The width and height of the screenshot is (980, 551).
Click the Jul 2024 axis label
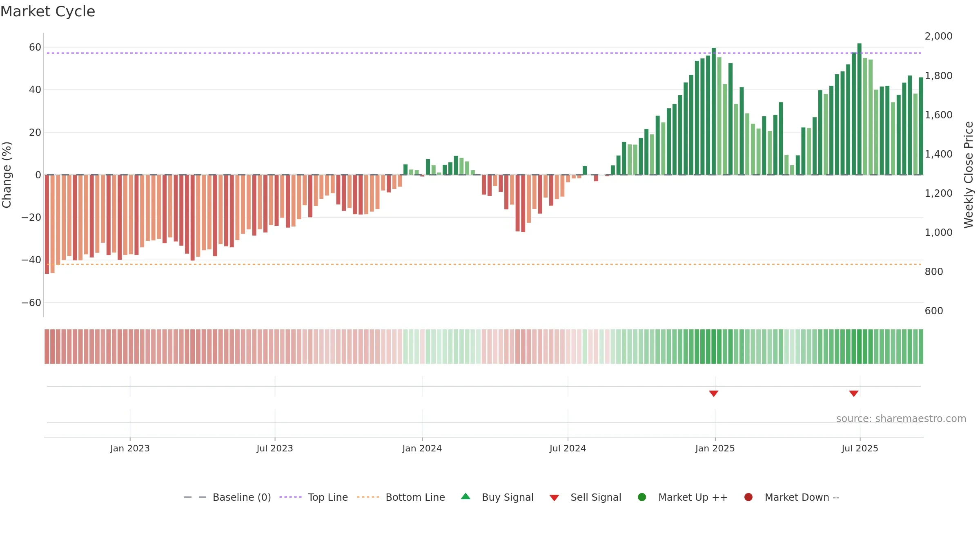568,449
